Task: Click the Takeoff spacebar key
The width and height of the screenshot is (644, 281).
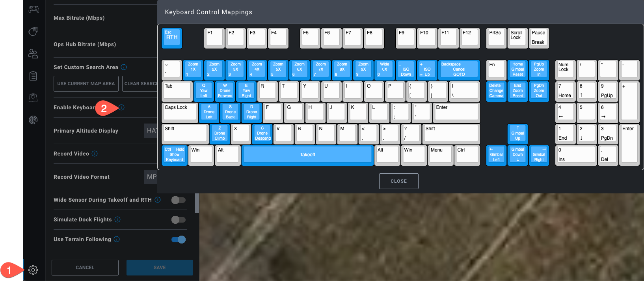Action: tap(307, 155)
